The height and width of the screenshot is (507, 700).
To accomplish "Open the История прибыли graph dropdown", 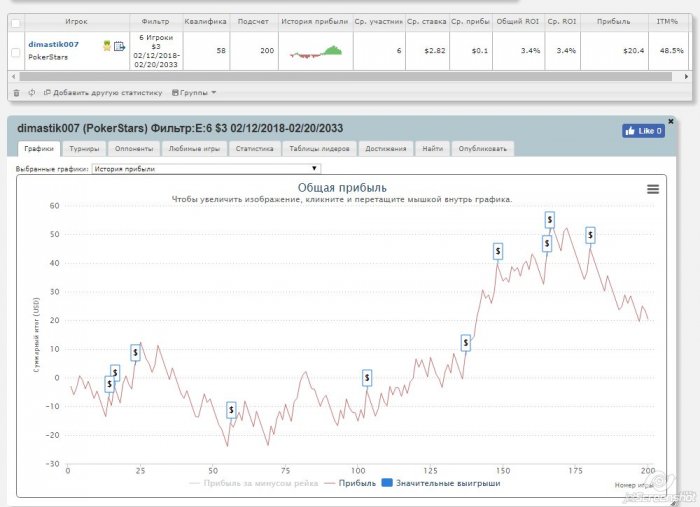I will point(205,169).
